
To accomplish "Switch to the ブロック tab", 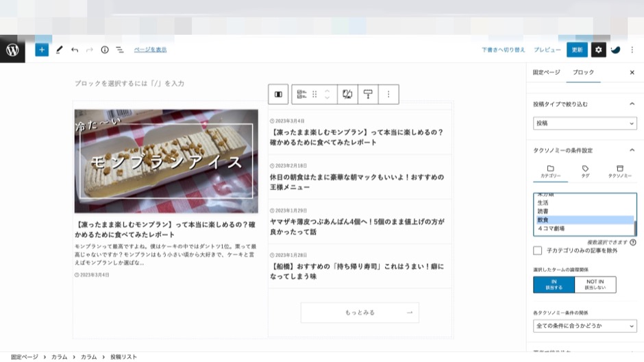I will (x=583, y=72).
